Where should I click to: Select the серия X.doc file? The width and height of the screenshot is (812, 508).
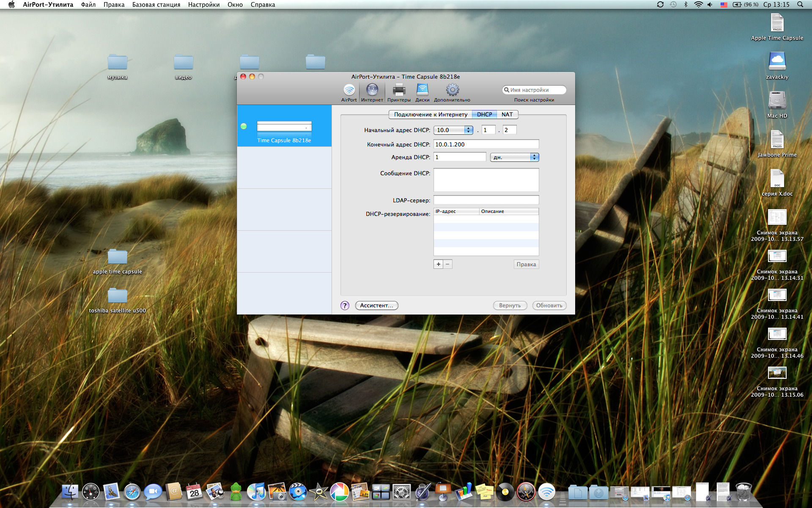pyautogui.click(x=777, y=182)
